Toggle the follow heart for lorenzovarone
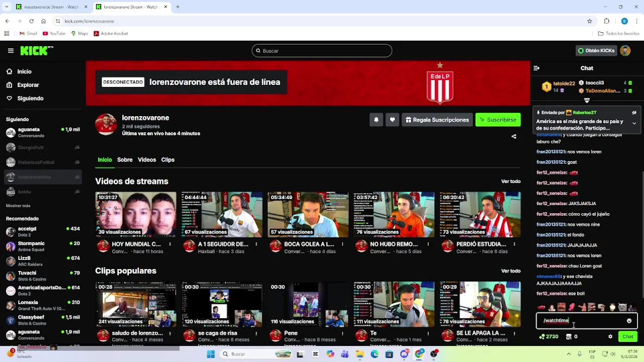 click(392, 120)
